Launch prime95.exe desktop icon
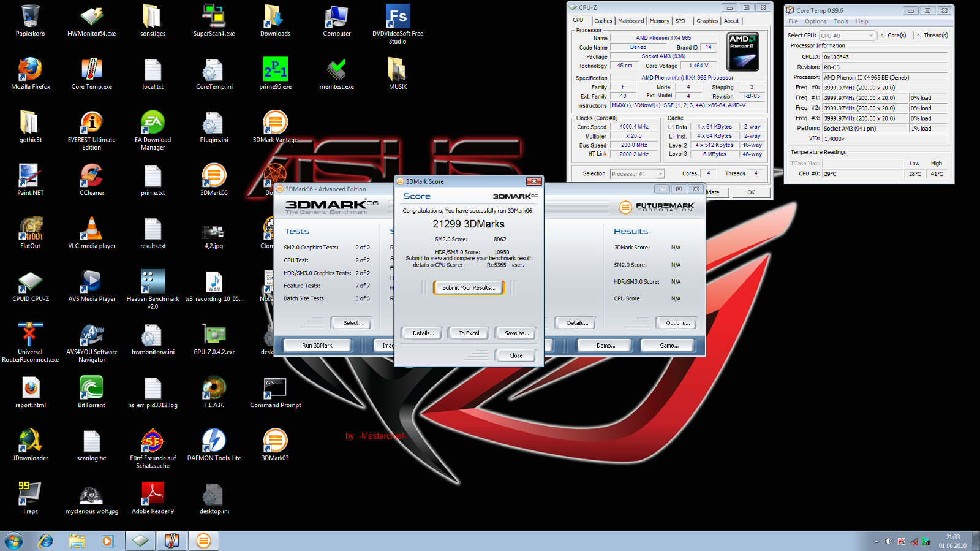 275,74
